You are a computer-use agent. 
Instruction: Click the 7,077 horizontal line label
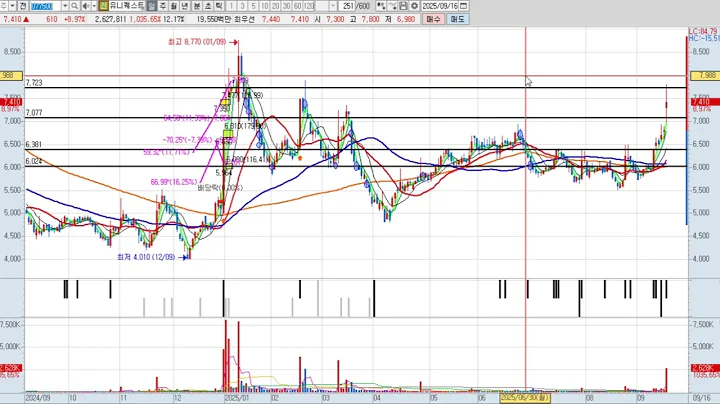click(34, 112)
